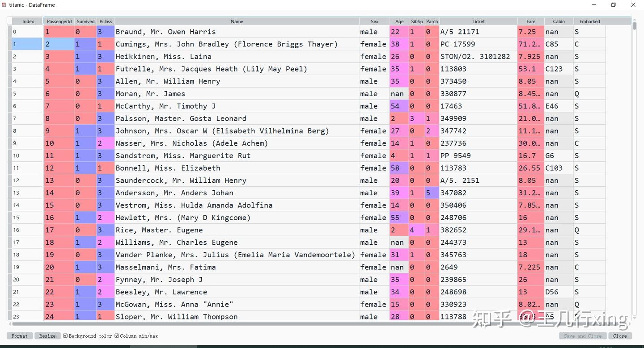
Task: Click the SibSp column header
Action: point(417,21)
